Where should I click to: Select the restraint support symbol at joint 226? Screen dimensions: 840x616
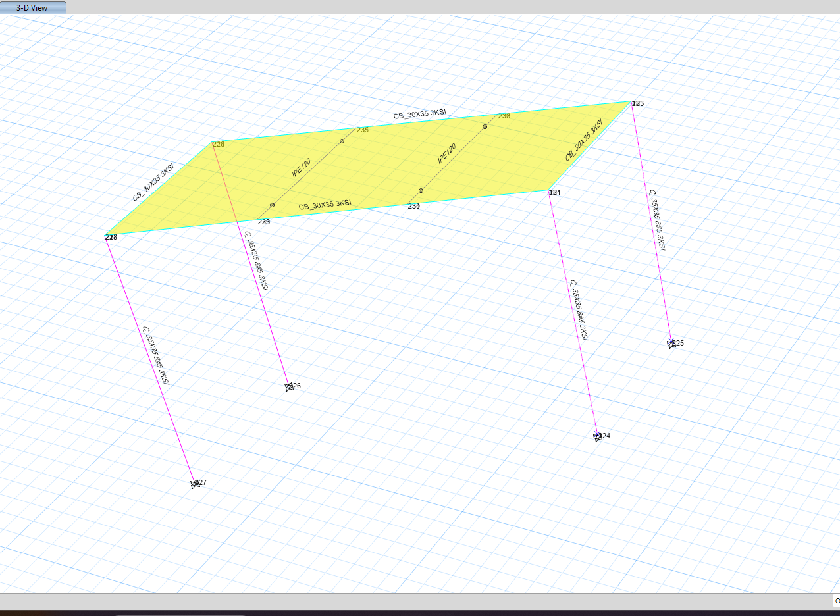click(x=289, y=387)
